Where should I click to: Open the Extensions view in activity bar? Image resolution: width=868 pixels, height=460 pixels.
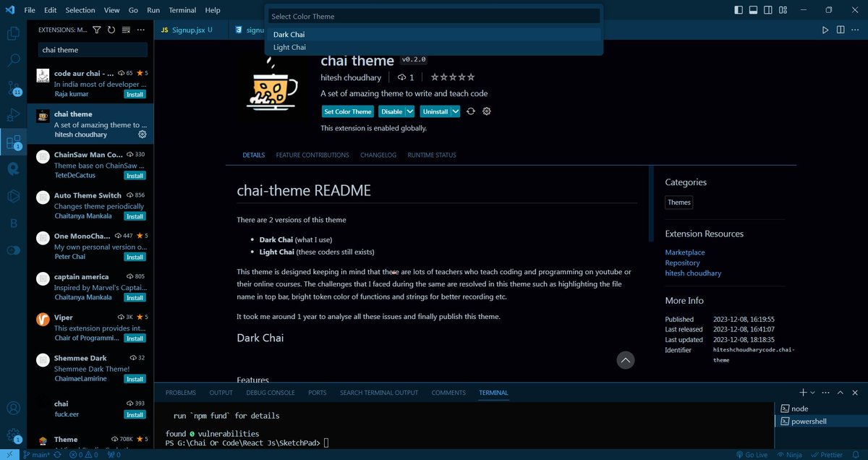[13, 142]
